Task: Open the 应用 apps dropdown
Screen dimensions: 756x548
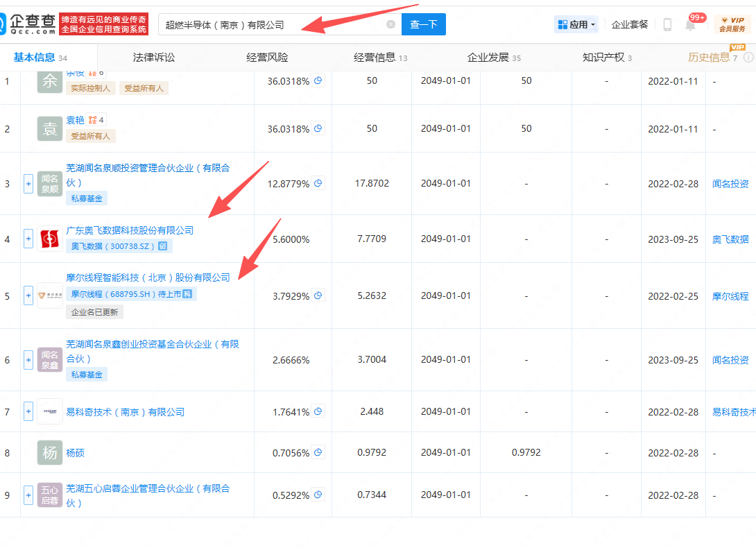Action: pyautogui.click(x=576, y=24)
